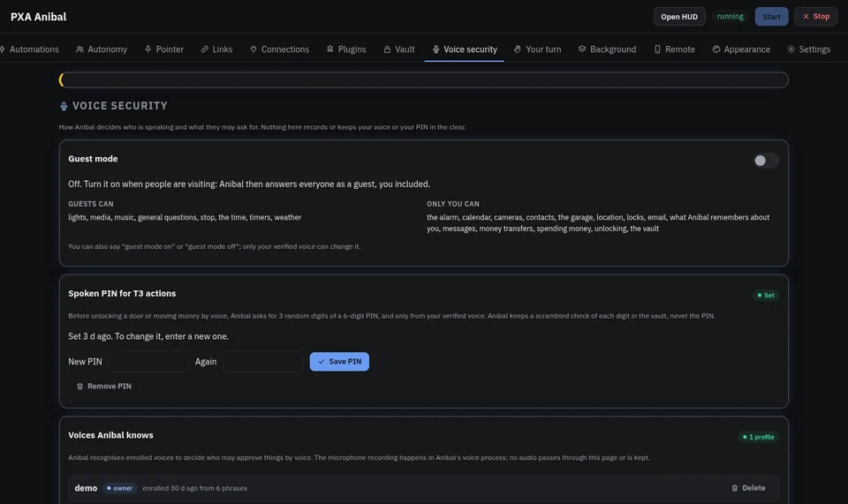Click the Appearance palette icon
Image resolution: width=848 pixels, height=504 pixels.
point(716,49)
